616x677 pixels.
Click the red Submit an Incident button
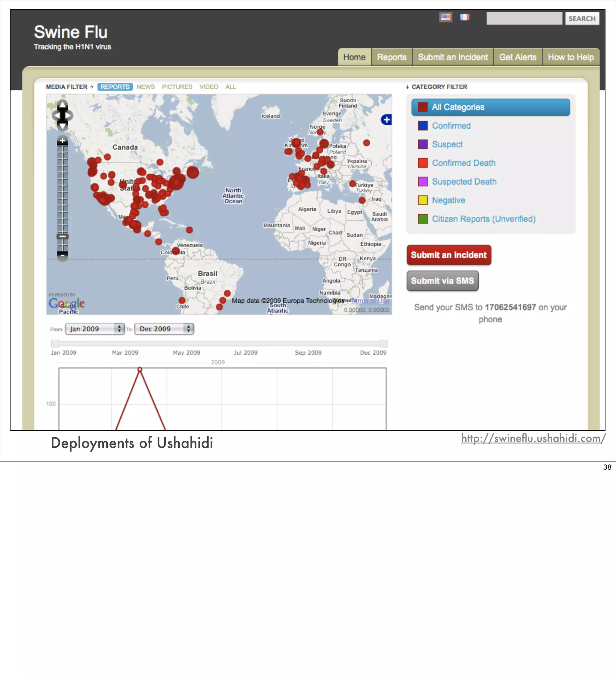449,255
